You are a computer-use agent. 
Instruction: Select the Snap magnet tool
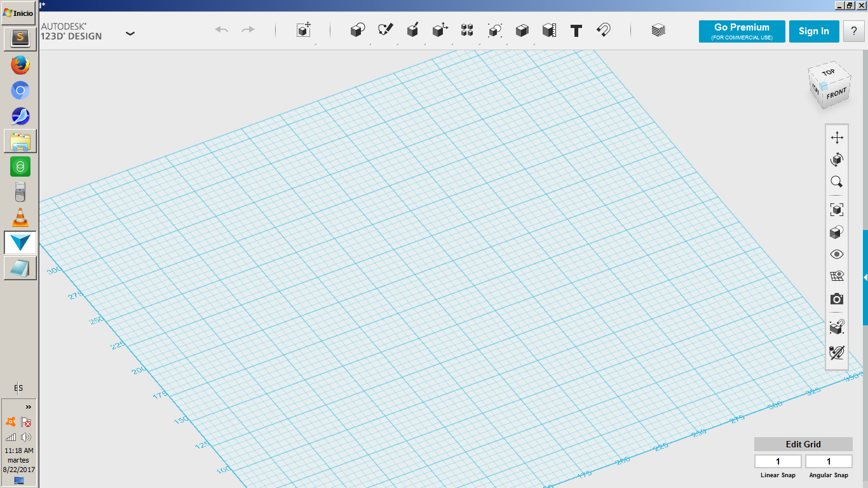tap(604, 30)
